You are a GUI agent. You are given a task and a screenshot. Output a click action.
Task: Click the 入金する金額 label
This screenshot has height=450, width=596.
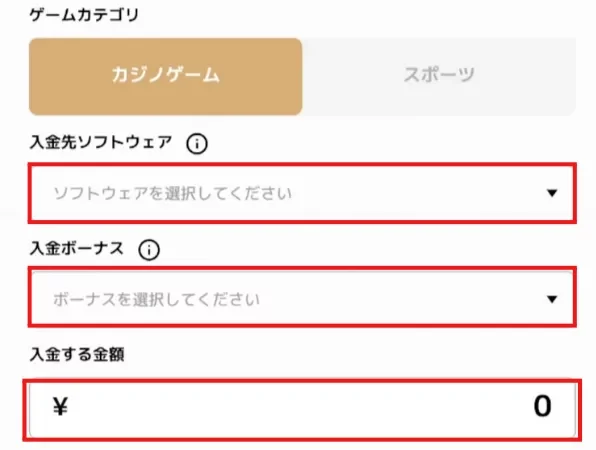(77, 355)
